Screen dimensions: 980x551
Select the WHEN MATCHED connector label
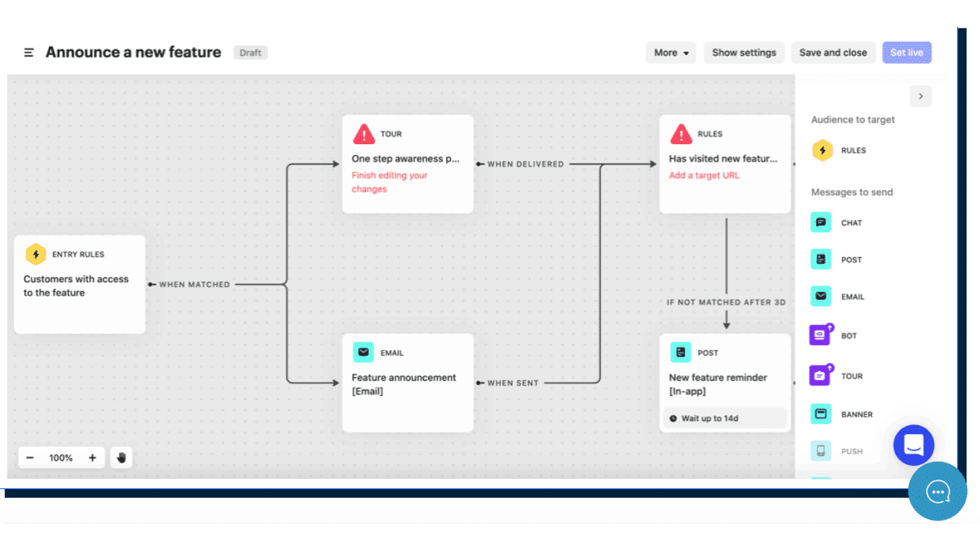pyautogui.click(x=195, y=284)
